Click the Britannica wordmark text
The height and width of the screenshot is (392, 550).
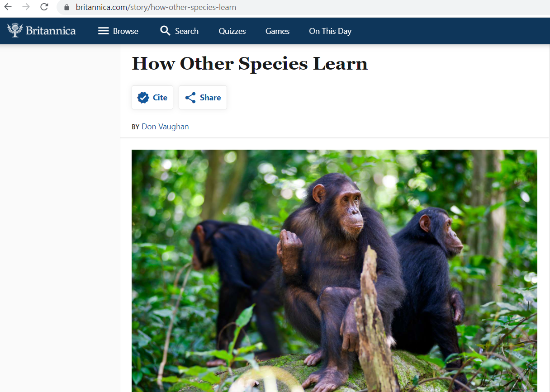[51, 31]
